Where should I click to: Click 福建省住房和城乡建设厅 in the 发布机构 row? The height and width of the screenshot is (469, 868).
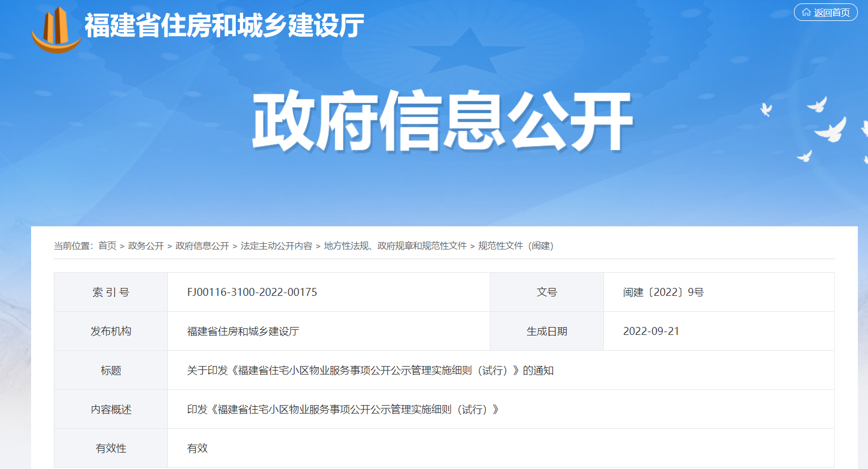pyautogui.click(x=243, y=332)
